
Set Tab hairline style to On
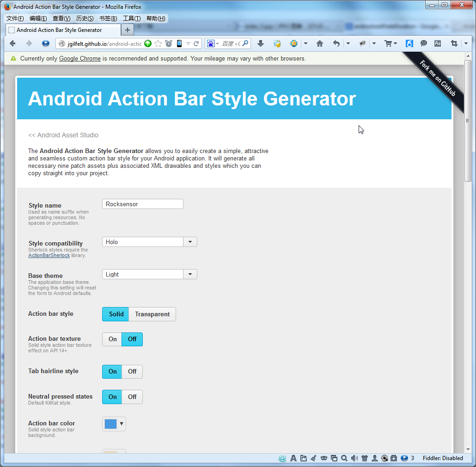point(112,372)
